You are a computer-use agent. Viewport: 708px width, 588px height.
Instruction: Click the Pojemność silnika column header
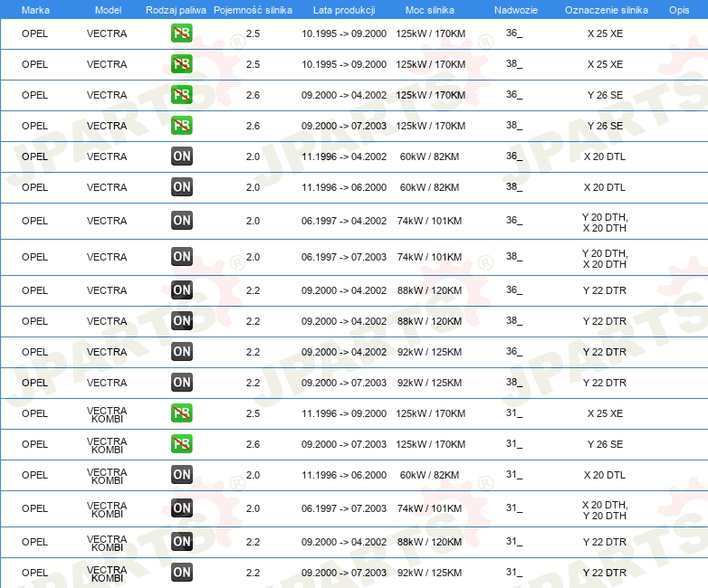tap(253, 10)
